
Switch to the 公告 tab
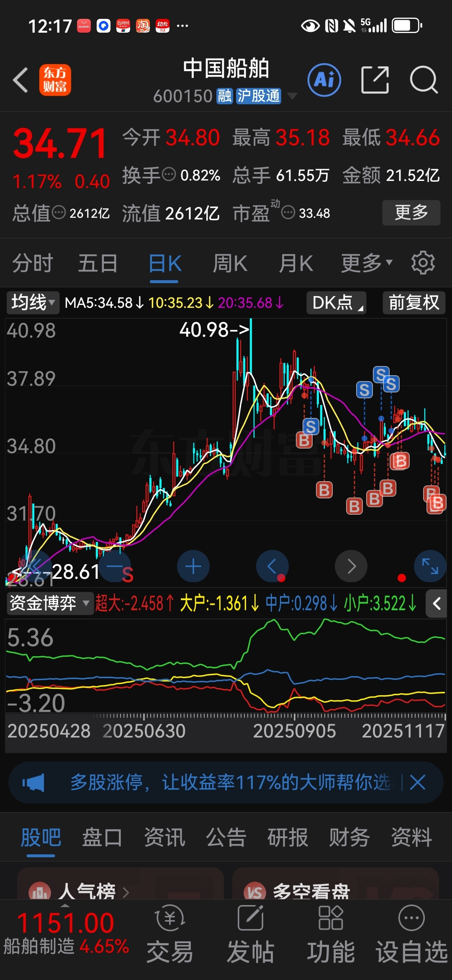[x=226, y=838]
